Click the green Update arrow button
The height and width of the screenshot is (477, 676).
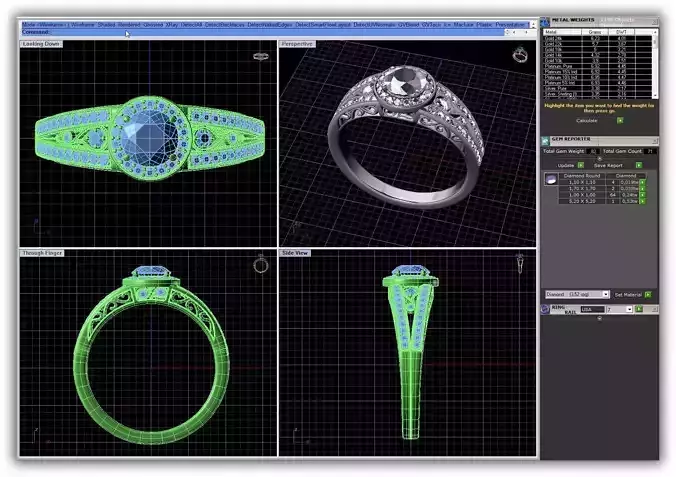581,165
